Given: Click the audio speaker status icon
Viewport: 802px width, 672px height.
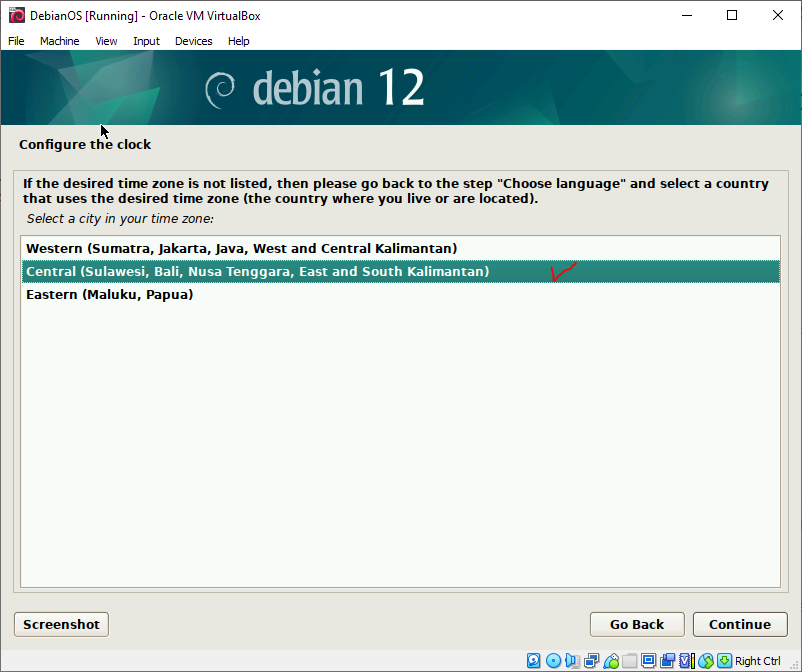Looking at the screenshot, I should coord(573,661).
